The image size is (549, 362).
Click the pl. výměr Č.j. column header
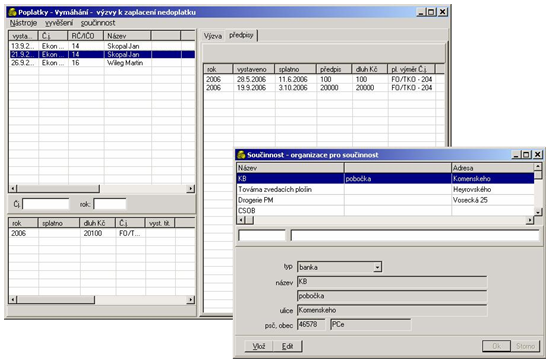click(x=411, y=69)
